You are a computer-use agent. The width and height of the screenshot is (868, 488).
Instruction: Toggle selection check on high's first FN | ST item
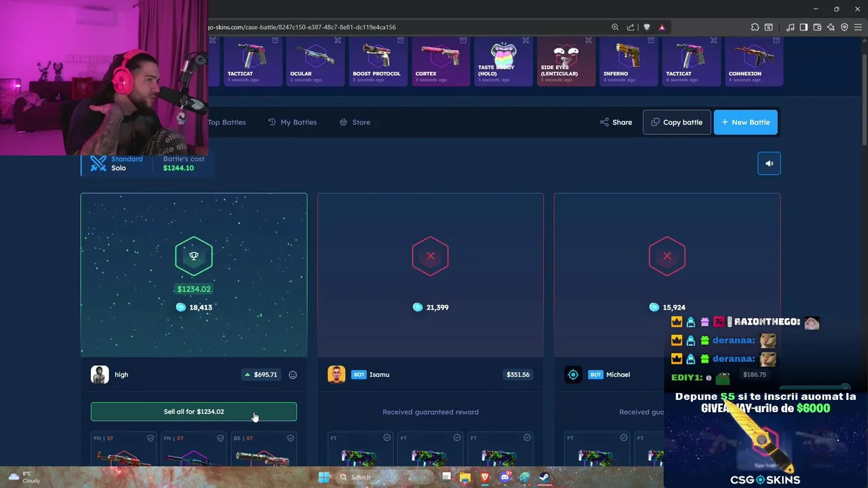coord(151,439)
